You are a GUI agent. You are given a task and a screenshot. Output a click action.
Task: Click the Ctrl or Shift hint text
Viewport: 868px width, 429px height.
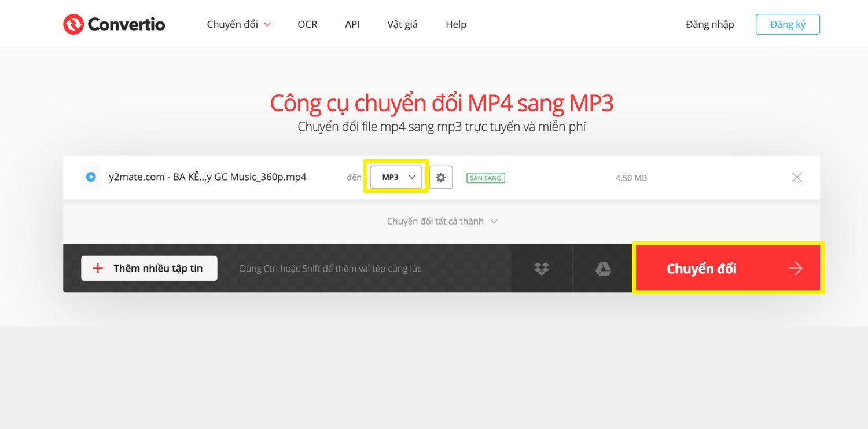[x=330, y=269]
